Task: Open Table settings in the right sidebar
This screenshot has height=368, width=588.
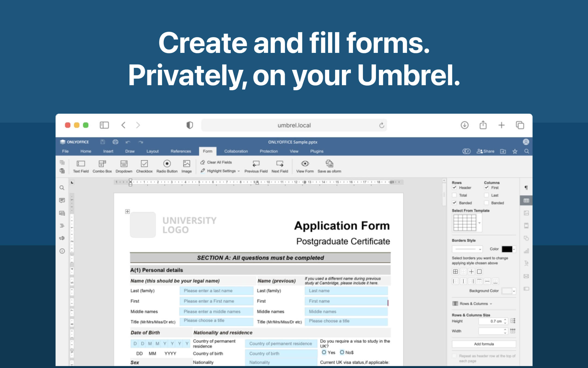Action: [526, 200]
